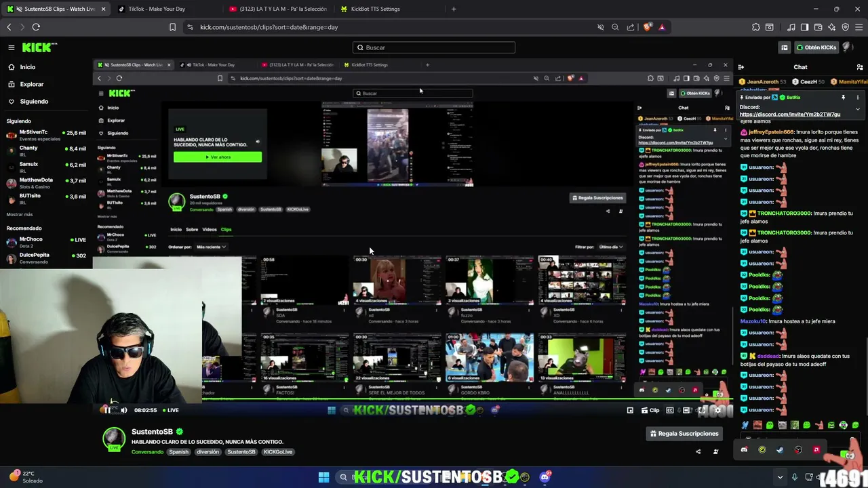Go to Inicio in the Kick sidebar
The image size is (868, 488).
pyautogui.click(x=21, y=67)
